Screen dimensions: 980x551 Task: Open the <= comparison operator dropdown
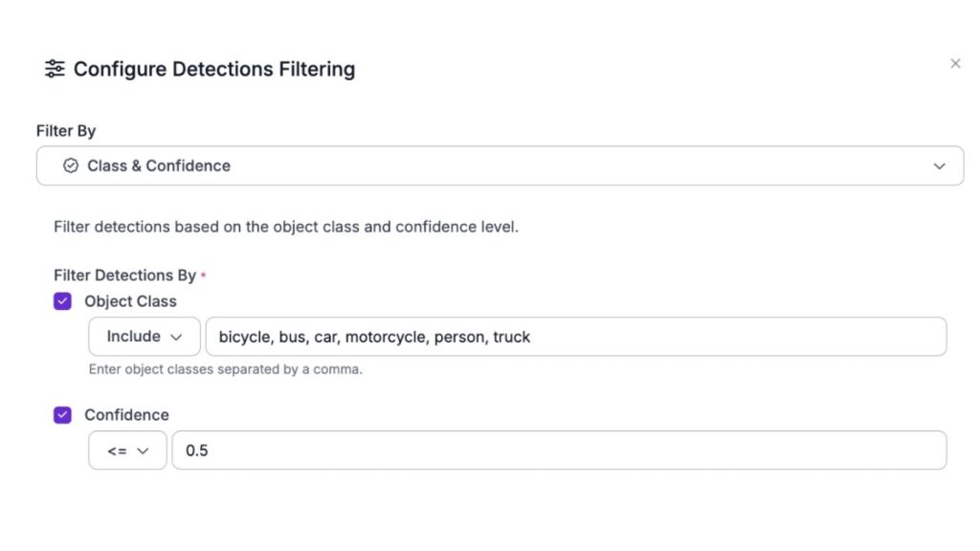click(127, 451)
